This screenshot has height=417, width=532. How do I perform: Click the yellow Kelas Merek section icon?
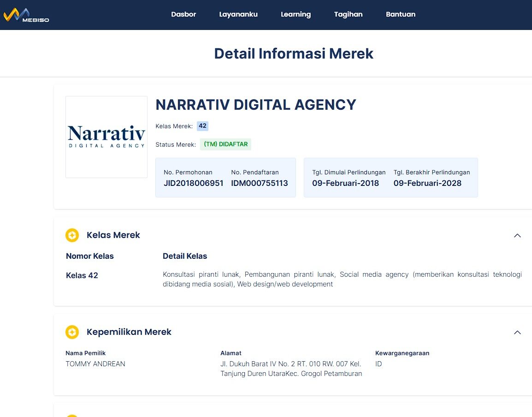[72, 235]
